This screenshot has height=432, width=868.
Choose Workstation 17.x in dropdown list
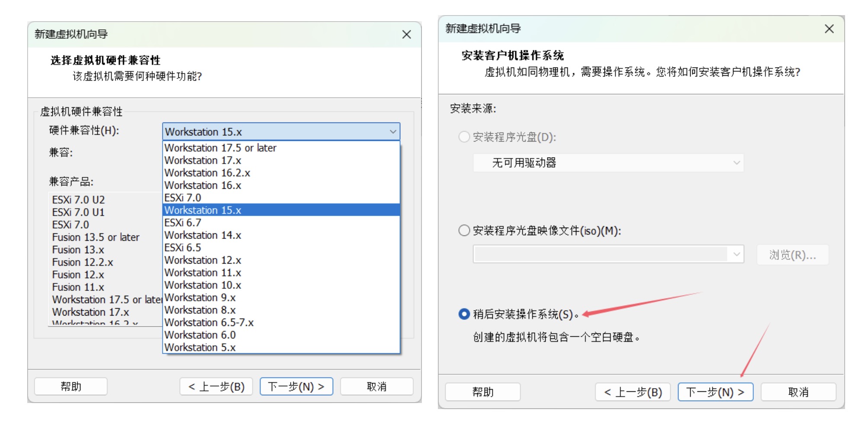coord(281,161)
